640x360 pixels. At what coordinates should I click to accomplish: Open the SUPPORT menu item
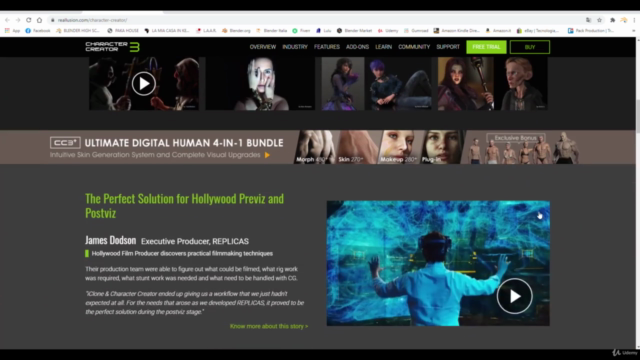(x=448, y=47)
